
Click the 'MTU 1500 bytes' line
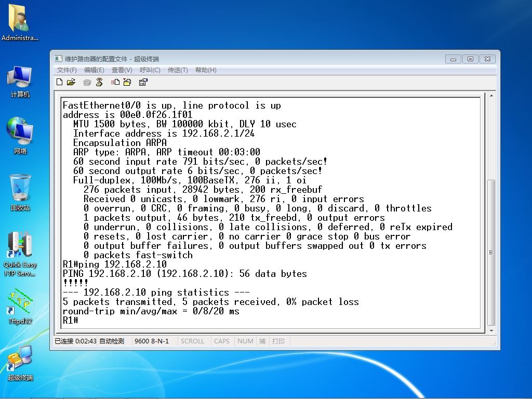pos(185,124)
